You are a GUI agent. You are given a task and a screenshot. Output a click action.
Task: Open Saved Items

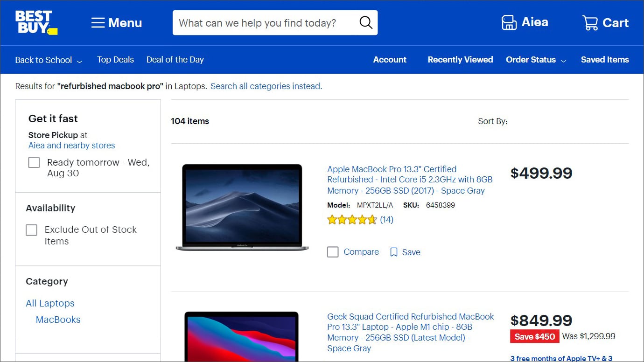[x=605, y=60]
